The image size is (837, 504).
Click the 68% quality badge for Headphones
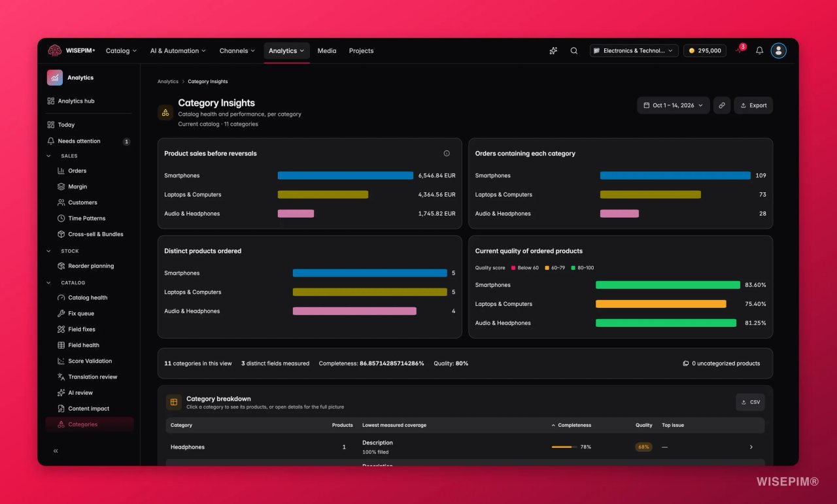[x=644, y=447]
